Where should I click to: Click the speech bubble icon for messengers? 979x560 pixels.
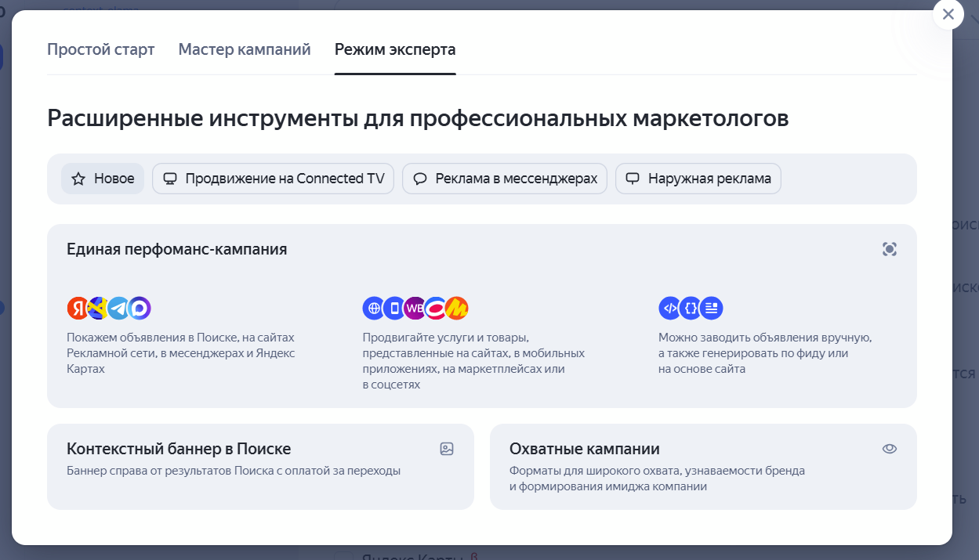tap(419, 179)
